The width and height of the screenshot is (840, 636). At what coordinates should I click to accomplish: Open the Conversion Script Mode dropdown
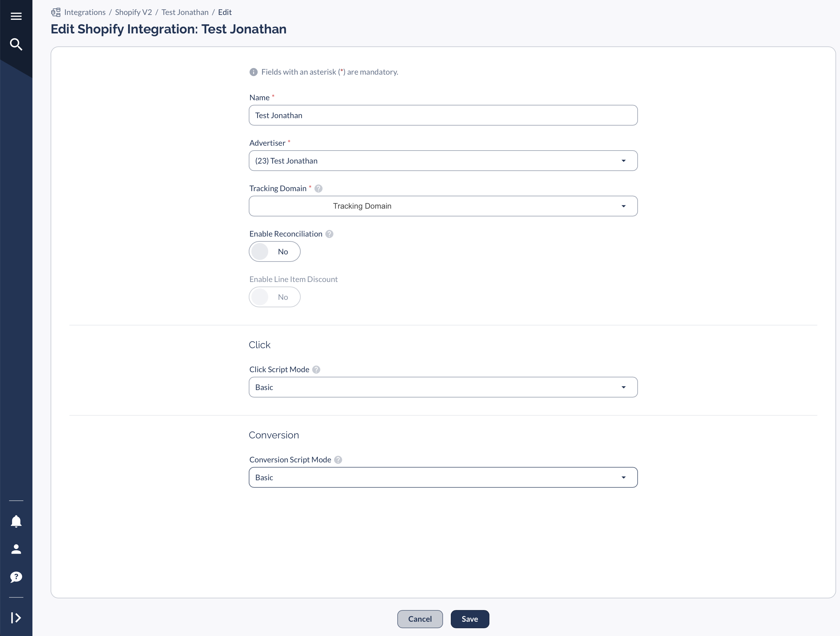[x=443, y=477]
